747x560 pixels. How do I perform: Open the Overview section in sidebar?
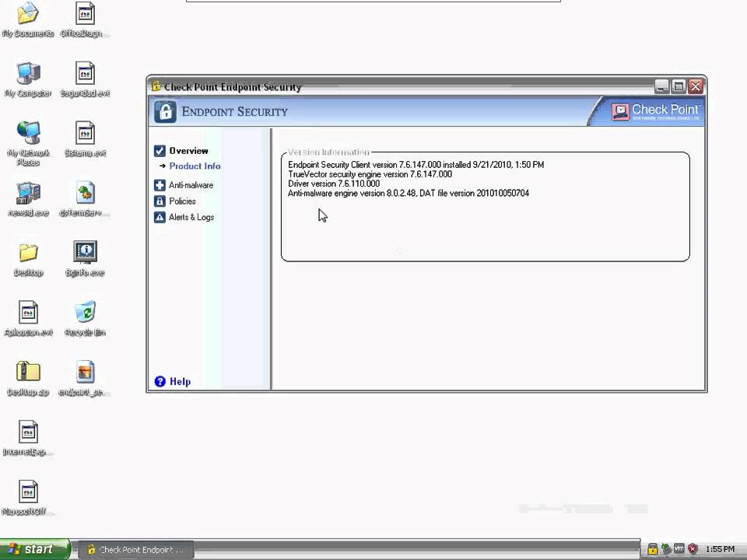[x=188, y=151]
